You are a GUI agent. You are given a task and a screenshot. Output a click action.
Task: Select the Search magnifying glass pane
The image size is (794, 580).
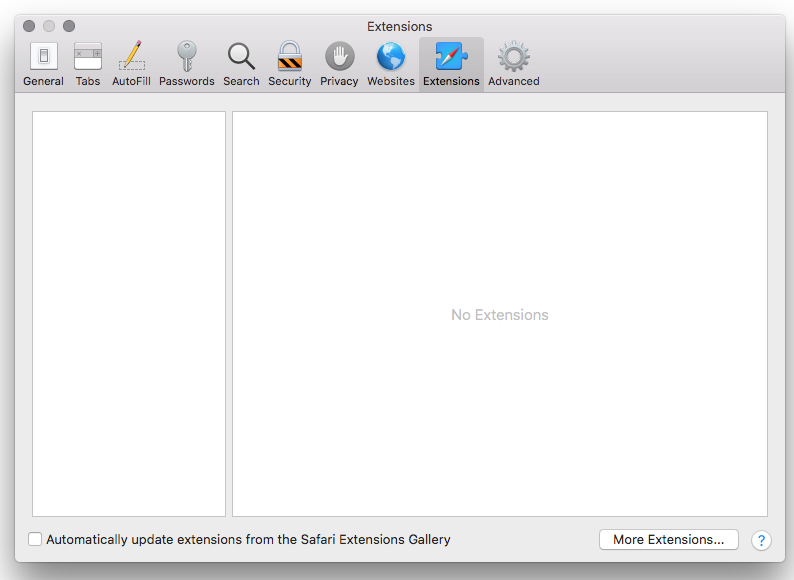point(241,64)
